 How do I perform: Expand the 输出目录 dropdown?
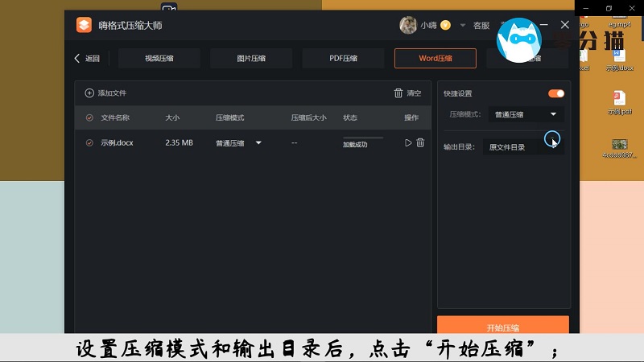(523, 147)
